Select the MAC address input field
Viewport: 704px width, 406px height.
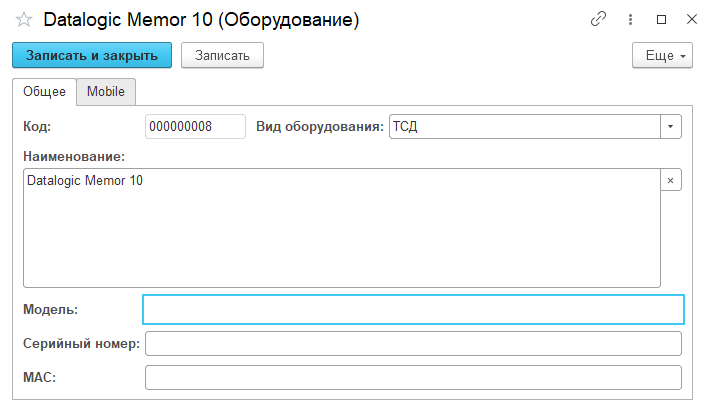pos(413,378)
